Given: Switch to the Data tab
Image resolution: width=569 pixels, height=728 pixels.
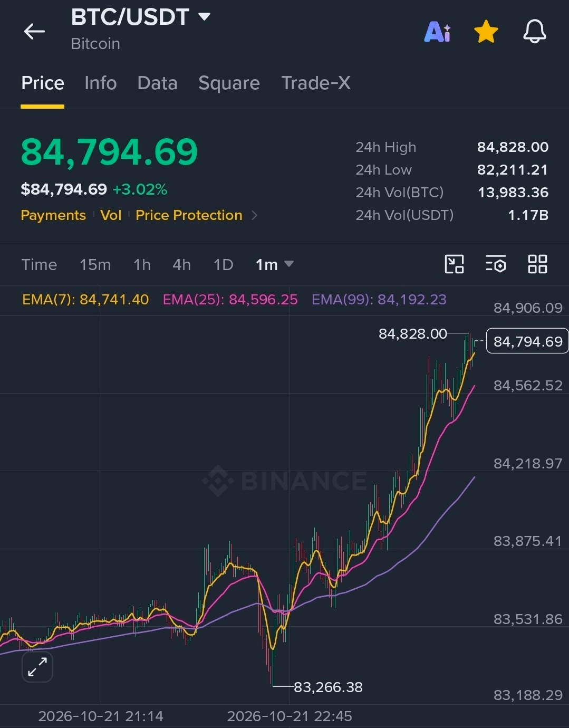Looking at the screenshot, I should (157, 83).
